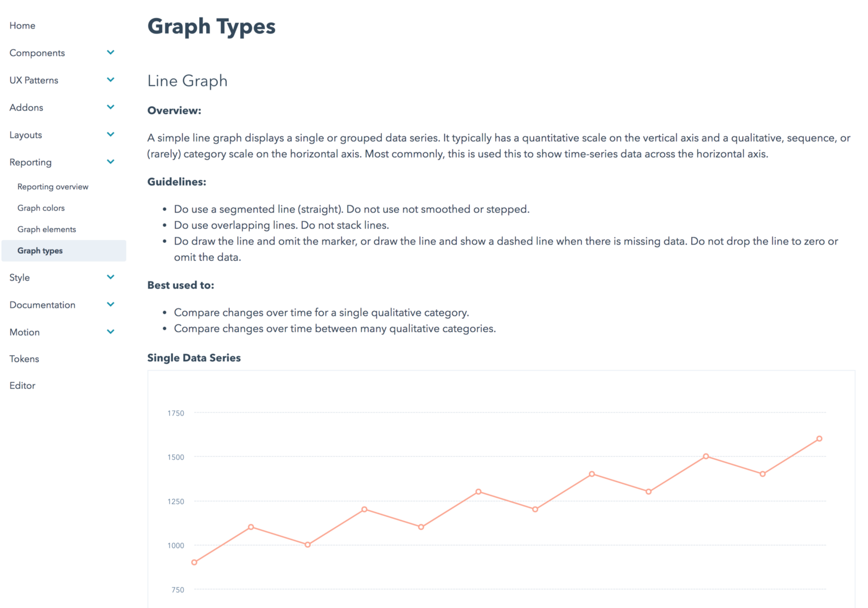Open the Editor page

tap(22, 386)
